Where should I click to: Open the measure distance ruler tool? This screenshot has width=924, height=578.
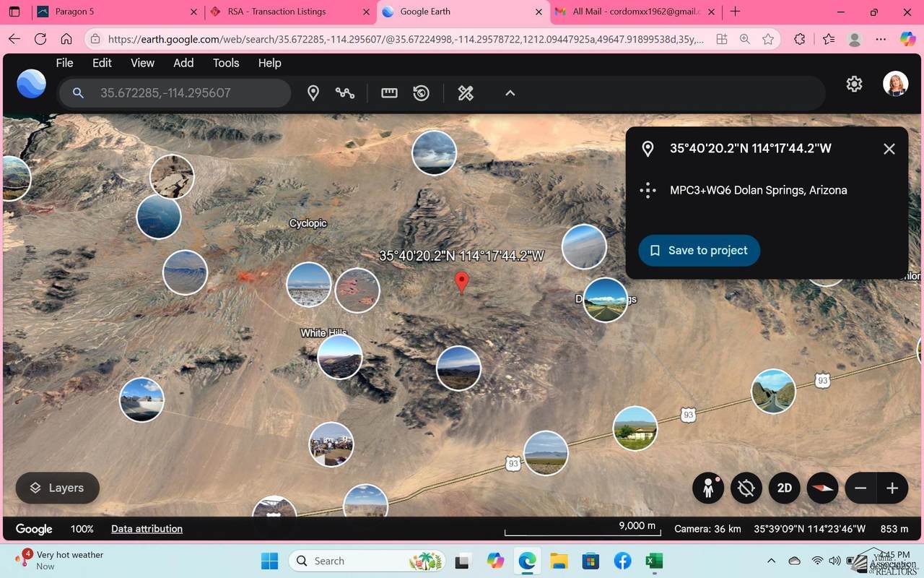389,93
